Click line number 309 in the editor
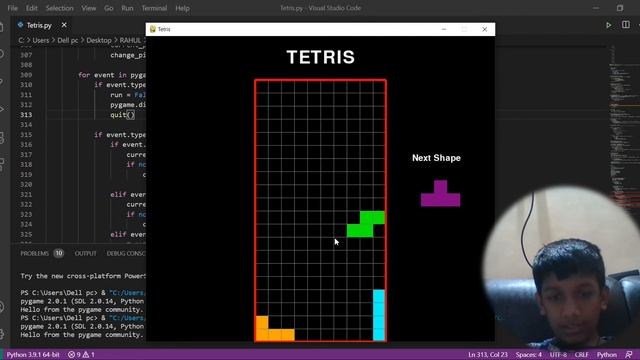 [26, 75]
